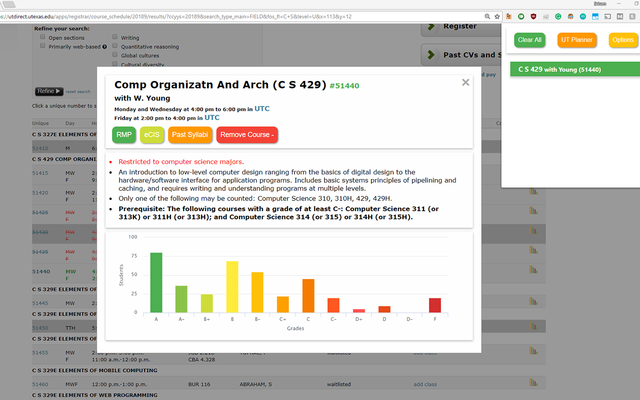Click the Remove Course button

[247, 134]
